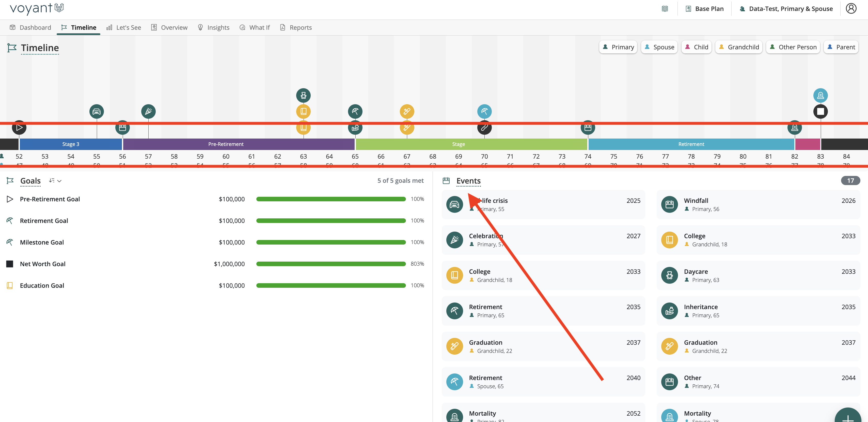The width and height of the screenshot is (868, 422).
Task: Click the Inheritance hand icon in Events list
Action: pos(669,311)
